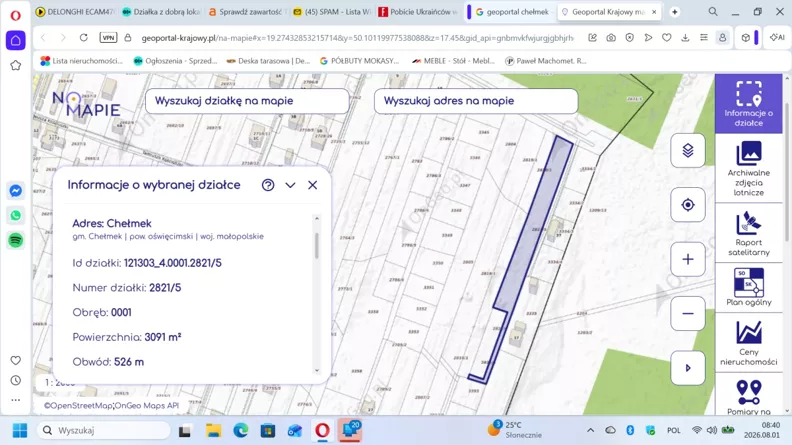The width and height of the screenshot is (792, 445).
Task: Click the NaMapie logo
Action: click(86, 104)
